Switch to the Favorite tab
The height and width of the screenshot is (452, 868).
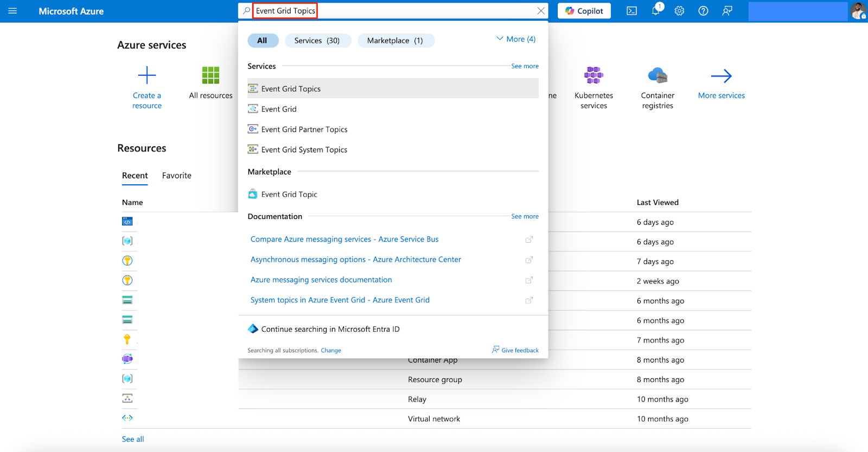click(x=177, y=176)
